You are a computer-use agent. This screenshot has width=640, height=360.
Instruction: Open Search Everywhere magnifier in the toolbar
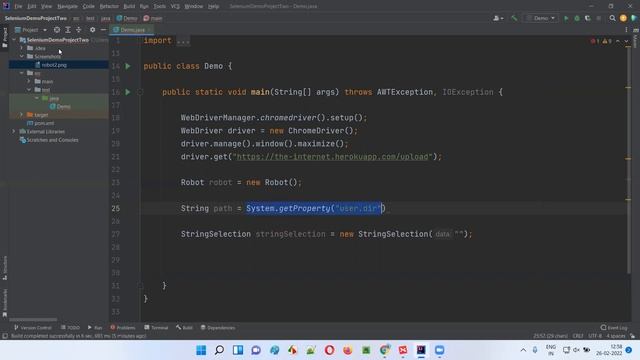(612, 18)
